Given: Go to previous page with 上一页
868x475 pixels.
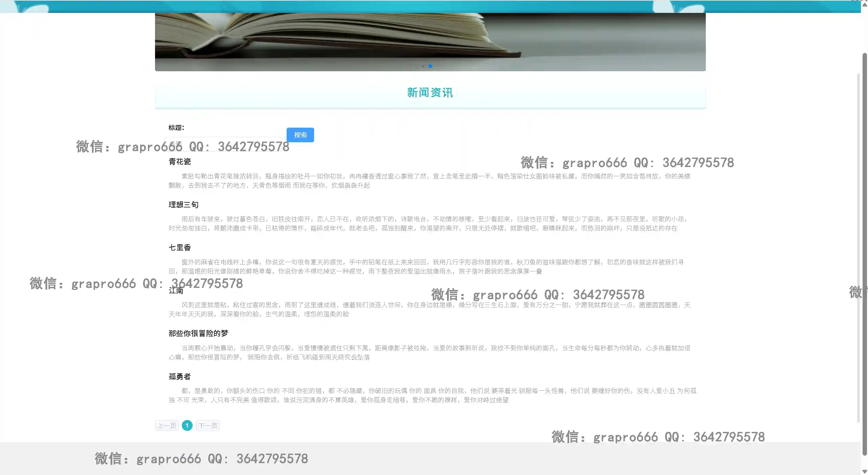Looking at the screenshot, I should pos(167,425).
